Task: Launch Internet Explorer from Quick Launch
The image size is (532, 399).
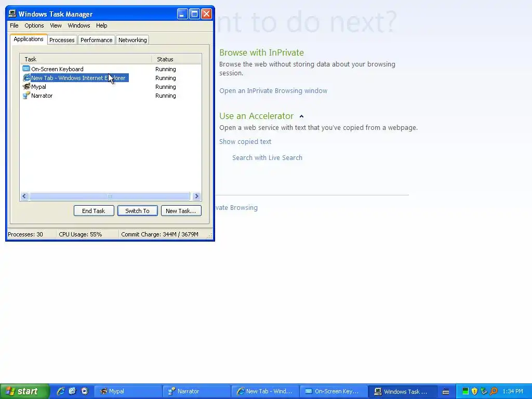Action: point(61,391)
